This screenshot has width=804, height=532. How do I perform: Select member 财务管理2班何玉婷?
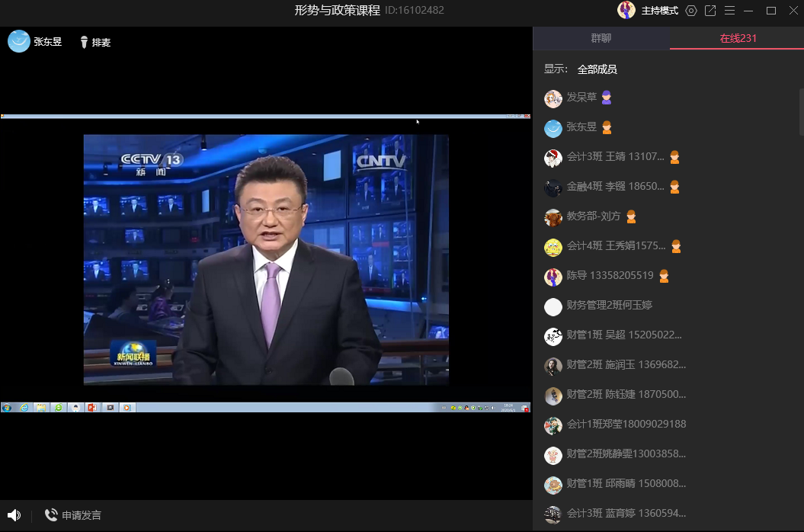(609, 306)
